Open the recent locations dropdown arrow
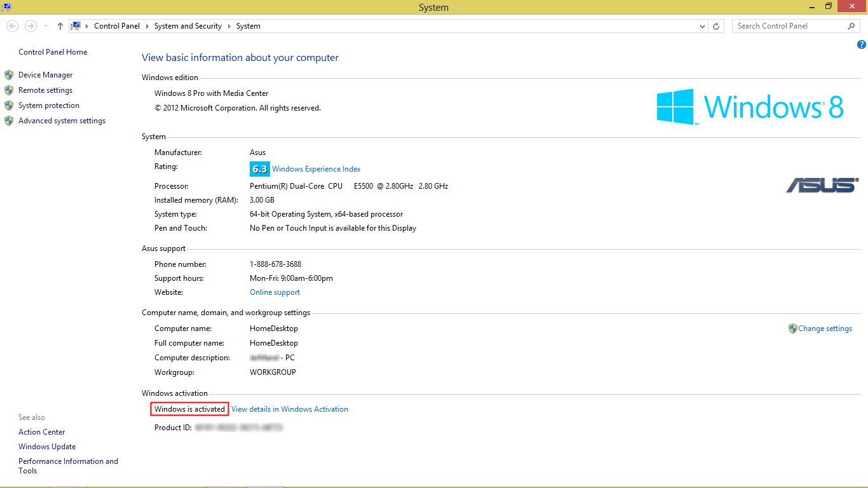The height and width of the screenshot is (488, 868). coord(46,26)
